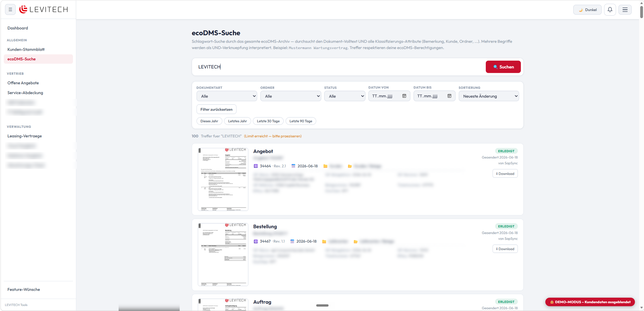Click the Auftrag result title
This screenshot has width=644, height=311.
(262, 302)
